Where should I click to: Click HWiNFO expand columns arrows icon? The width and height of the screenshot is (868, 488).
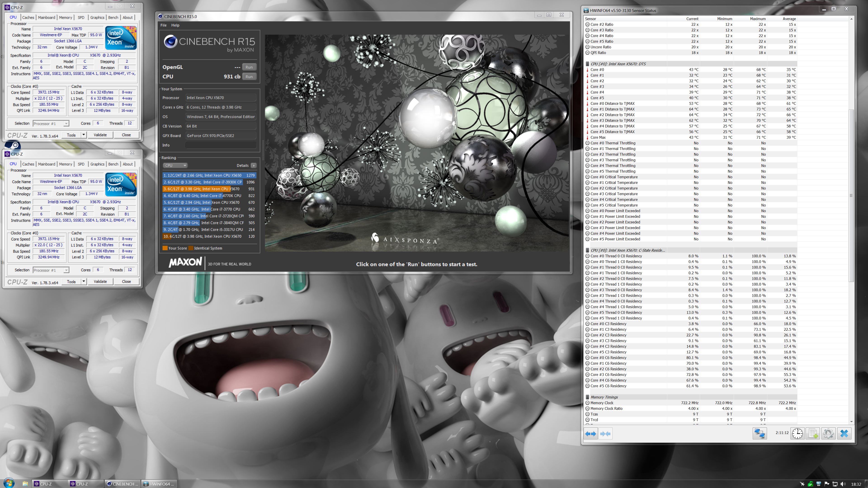591,434
